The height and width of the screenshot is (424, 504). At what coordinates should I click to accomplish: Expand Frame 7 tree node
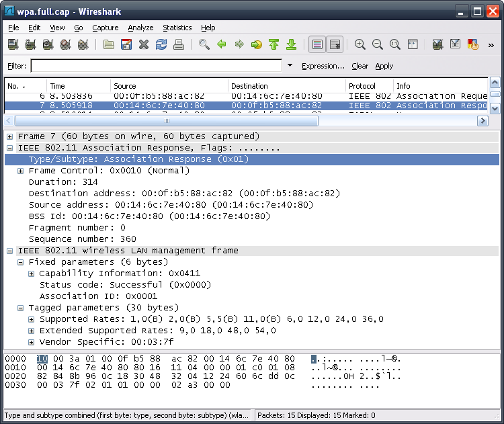(10, 136)
